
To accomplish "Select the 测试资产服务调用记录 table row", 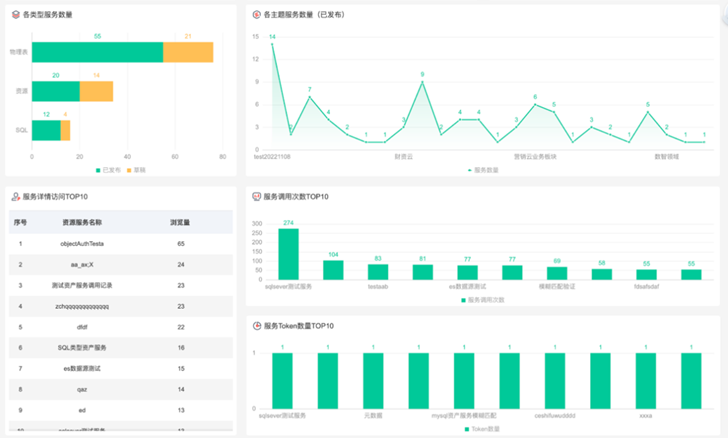I will point(82,285).
